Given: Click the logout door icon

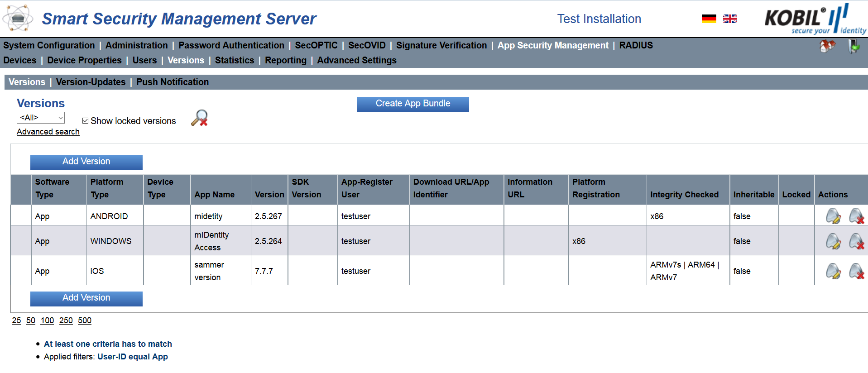Looking at the screenshot, I should (x=854, y=46).
